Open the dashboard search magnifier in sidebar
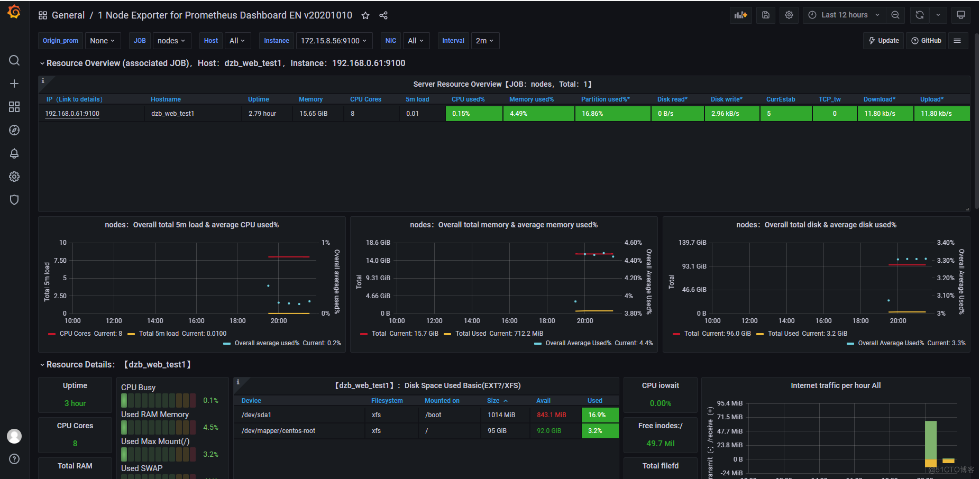The image size is (980, 479). tap(14, 60)
